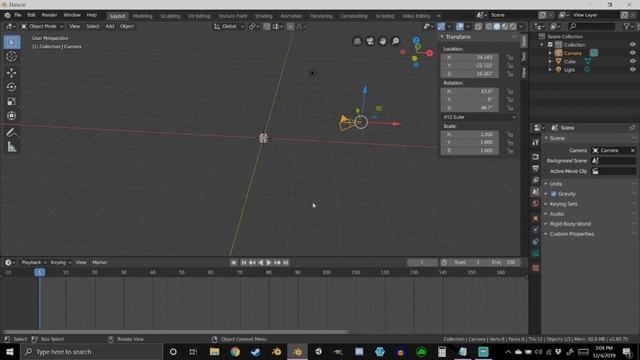The height and width of the screenshot is (360, 640).
Task: Toggle the Gravity checkbox
Action: 553,194
